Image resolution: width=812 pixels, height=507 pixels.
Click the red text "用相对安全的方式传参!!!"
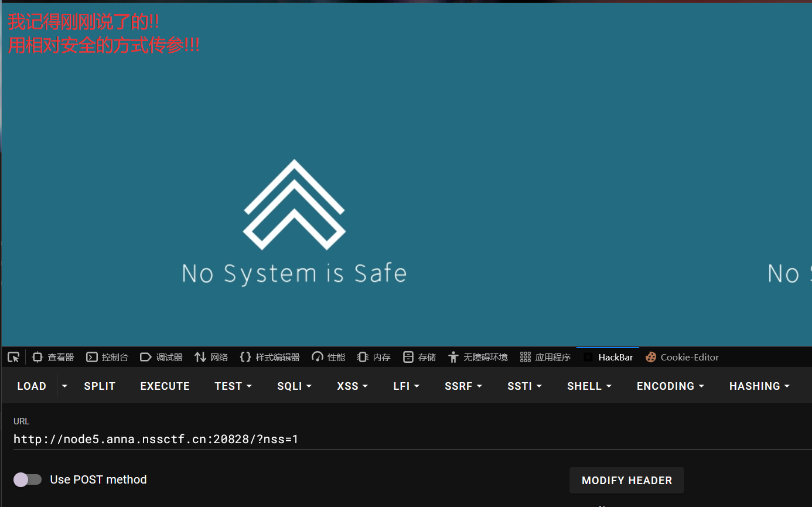(x=104, y=45)
